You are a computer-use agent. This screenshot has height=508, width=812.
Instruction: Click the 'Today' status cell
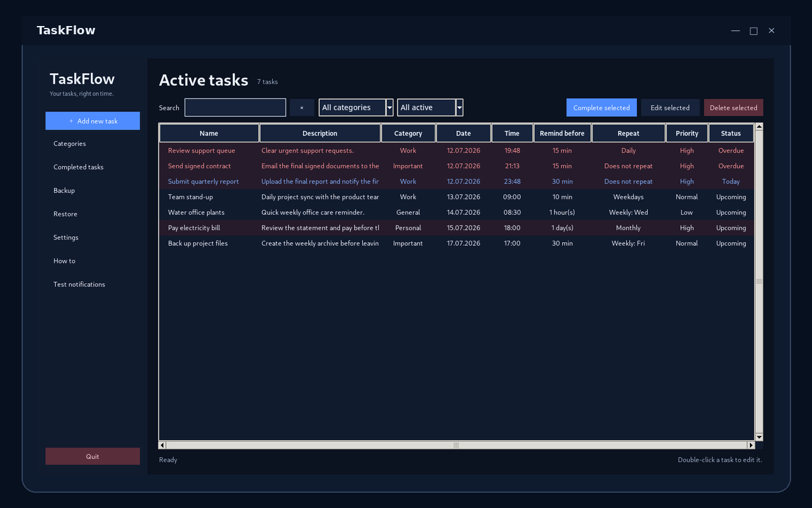tap(731, 182)
